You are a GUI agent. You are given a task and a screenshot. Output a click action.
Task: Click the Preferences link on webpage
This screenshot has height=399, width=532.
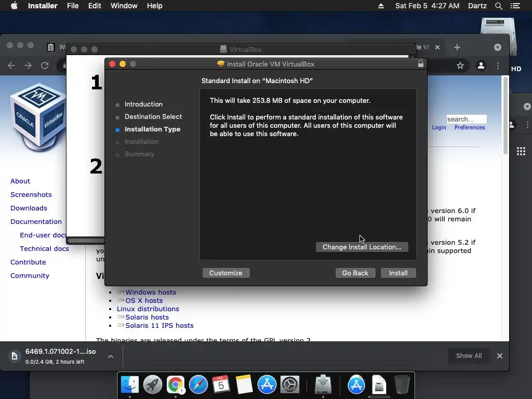(470, 128)
